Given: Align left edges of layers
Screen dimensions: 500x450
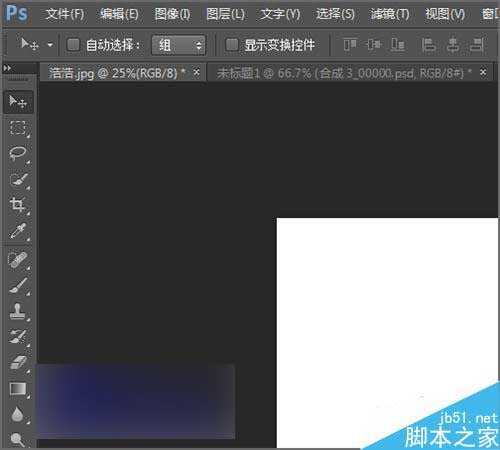Looking at the screenshot, I should 429,44.
